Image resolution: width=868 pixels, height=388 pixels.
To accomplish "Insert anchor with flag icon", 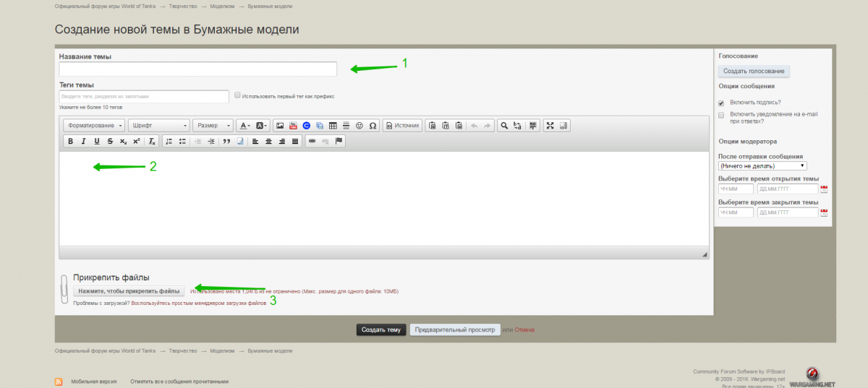I will (x=339, y=141).
